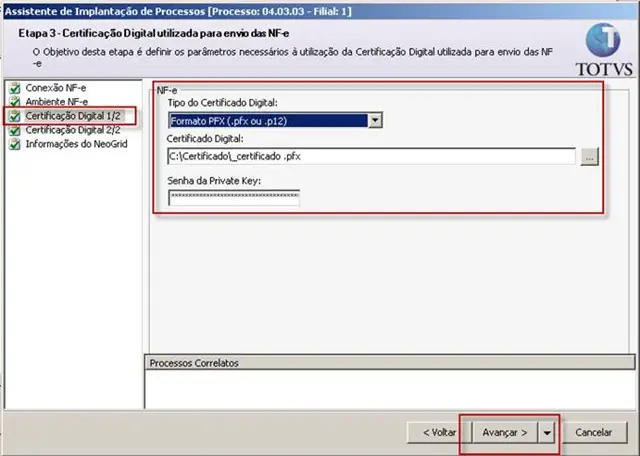Open the certificate file browse button

589,157
